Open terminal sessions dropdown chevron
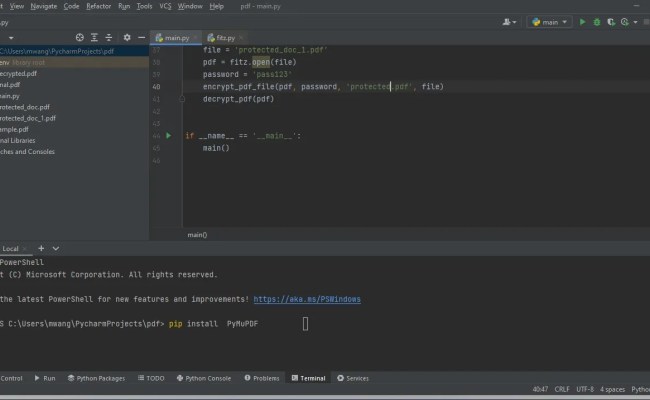Image resolution: width=650 pixels, height=400 pixels. (x=56, y=248)
